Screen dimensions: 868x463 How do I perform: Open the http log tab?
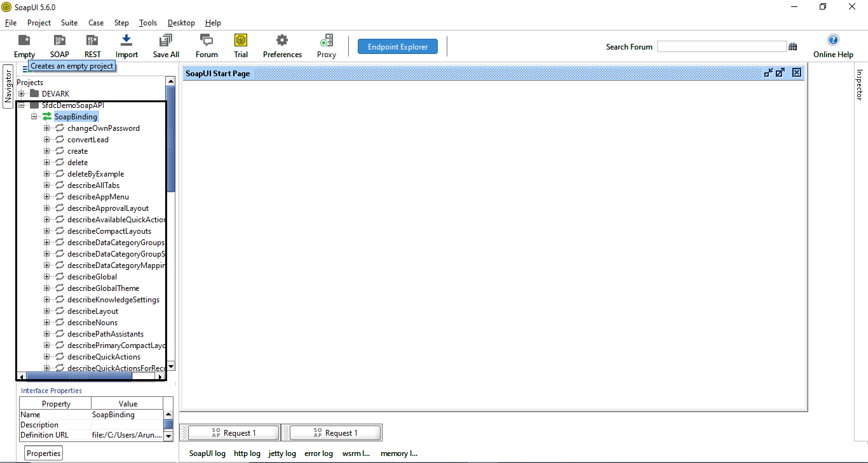[247, 453]
